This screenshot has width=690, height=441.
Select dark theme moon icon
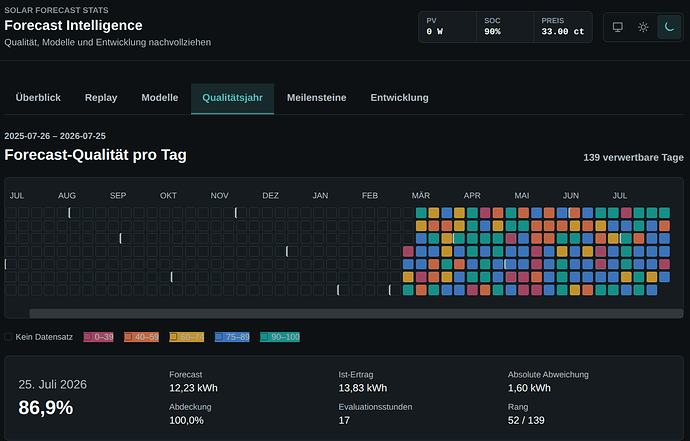[669, 27]
